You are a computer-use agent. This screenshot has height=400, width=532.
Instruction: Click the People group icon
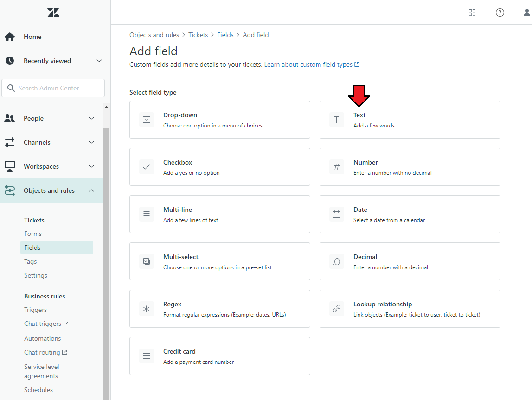(x=9, y=118)
